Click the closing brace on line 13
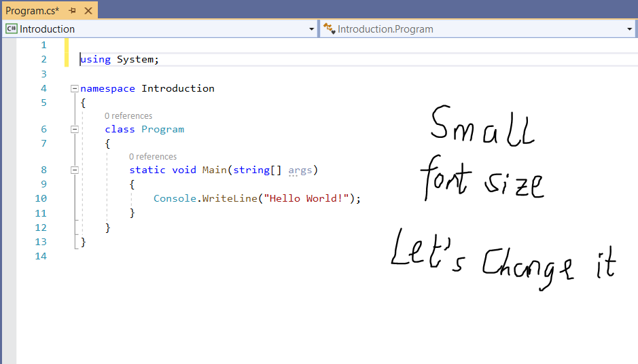638x364 pixels. [83, 242]
